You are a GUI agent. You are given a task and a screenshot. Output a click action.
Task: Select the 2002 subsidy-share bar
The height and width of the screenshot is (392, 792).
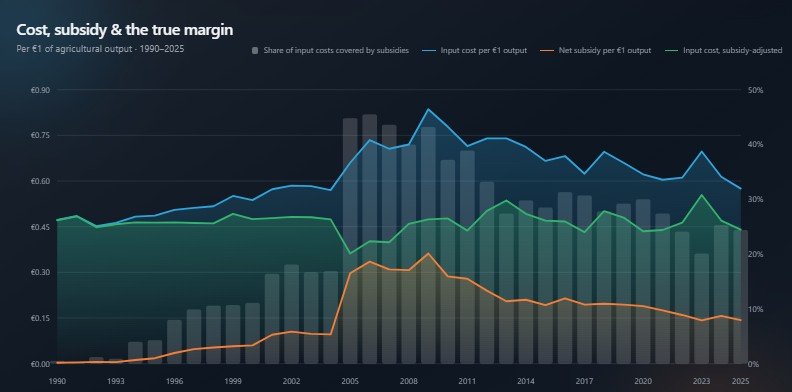click(291, 314)
